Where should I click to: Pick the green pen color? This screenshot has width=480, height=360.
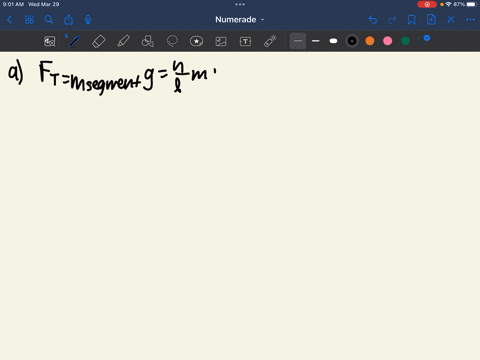(405, 41)
